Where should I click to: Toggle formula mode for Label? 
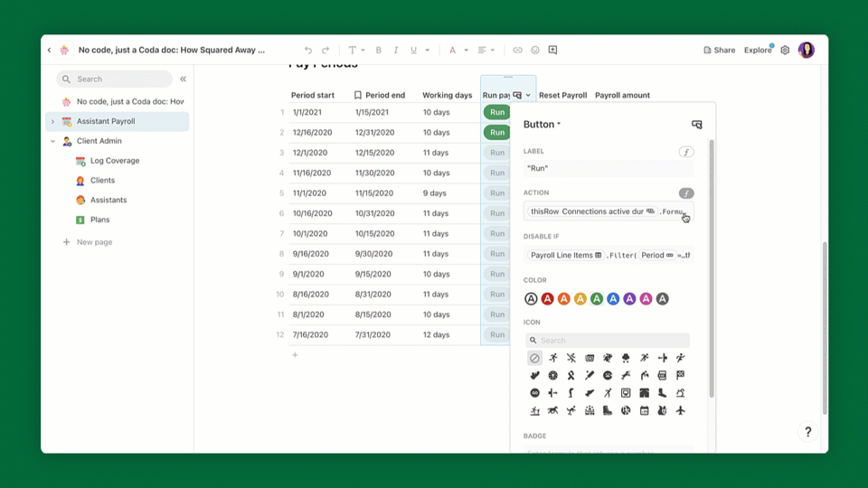point(686,152)
